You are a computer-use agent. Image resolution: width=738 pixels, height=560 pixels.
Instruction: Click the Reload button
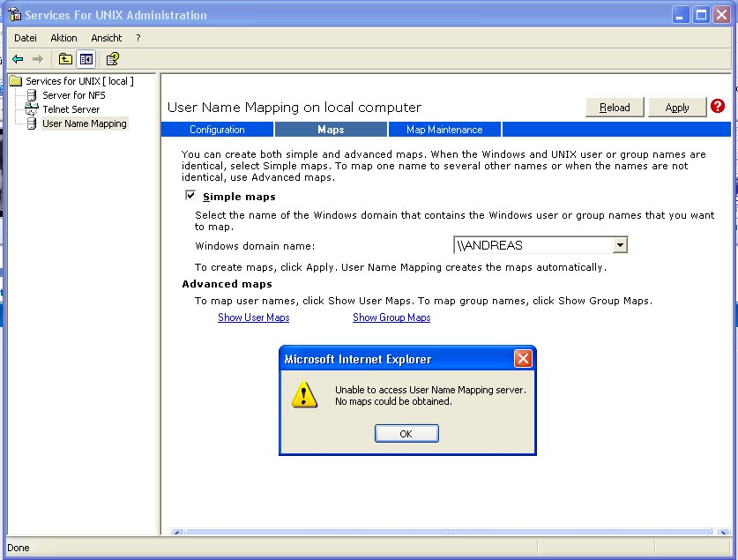[615, 108]
